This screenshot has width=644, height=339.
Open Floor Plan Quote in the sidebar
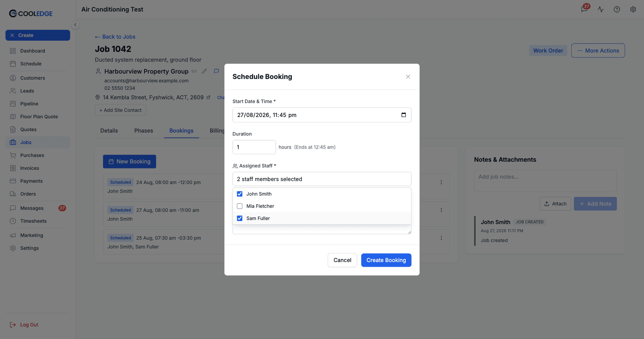[38, 117]
